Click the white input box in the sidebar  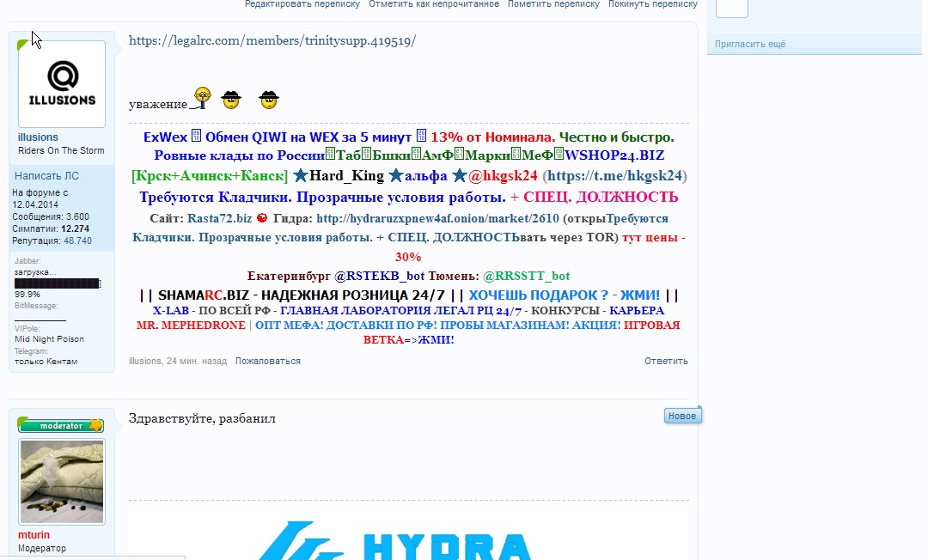click(732, 9)
